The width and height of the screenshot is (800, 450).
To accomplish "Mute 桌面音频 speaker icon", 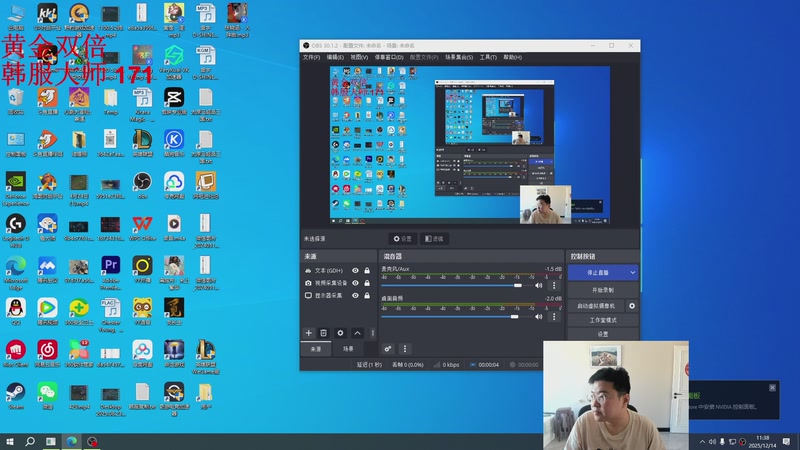I will [538, 316].
